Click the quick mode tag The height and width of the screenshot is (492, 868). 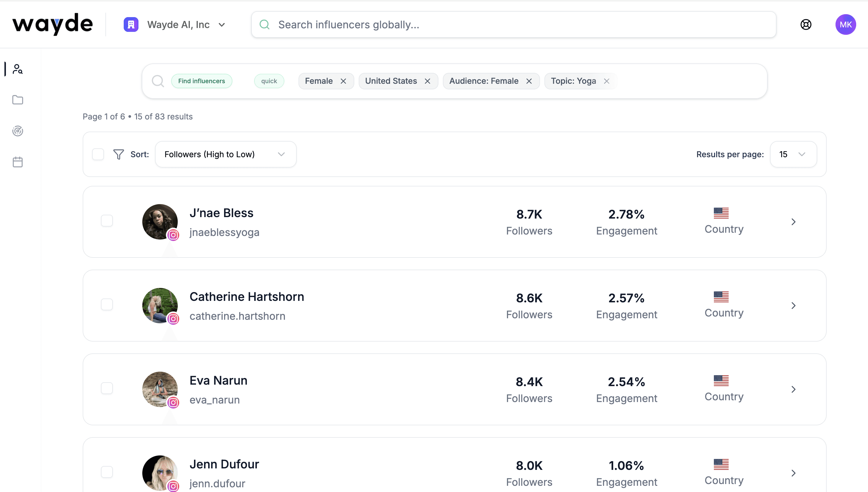tap(269, 81)
